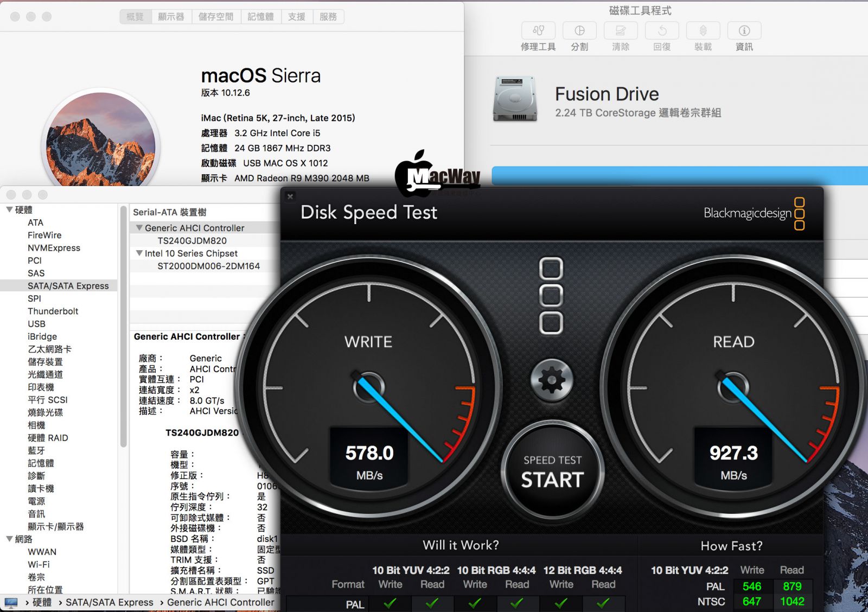Click the PAL write value 546
Screen dimensions: 868x612
pyautogui.click(x=751, y=586)
